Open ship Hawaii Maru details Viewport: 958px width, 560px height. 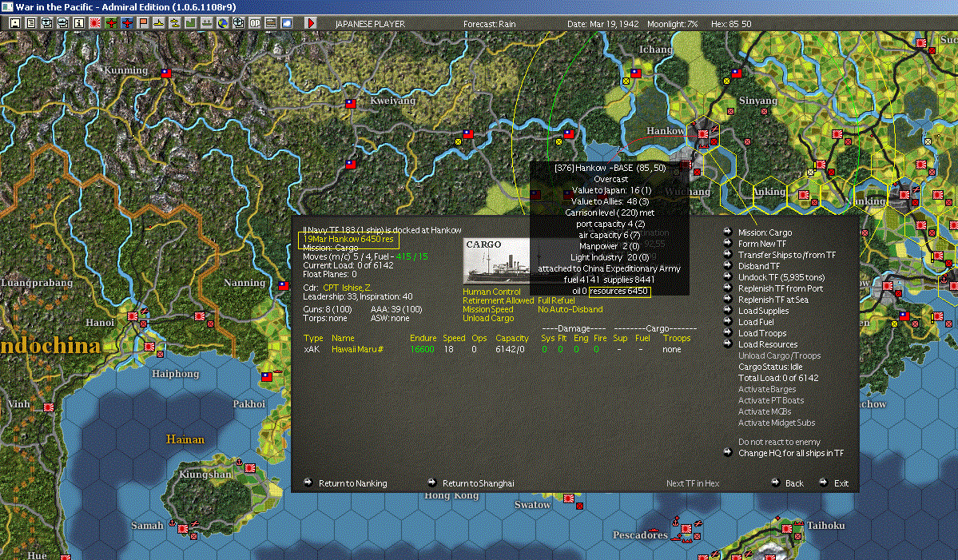click(x=357, y=349)
